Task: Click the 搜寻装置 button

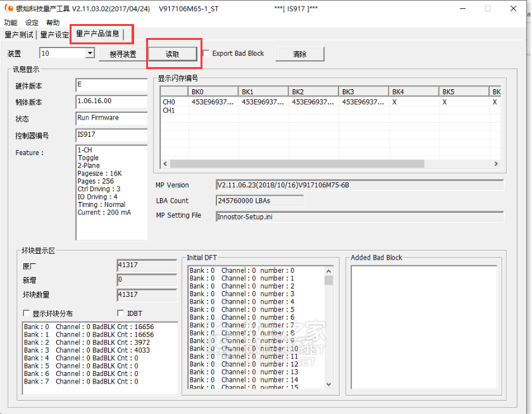Action: point(123,54)
